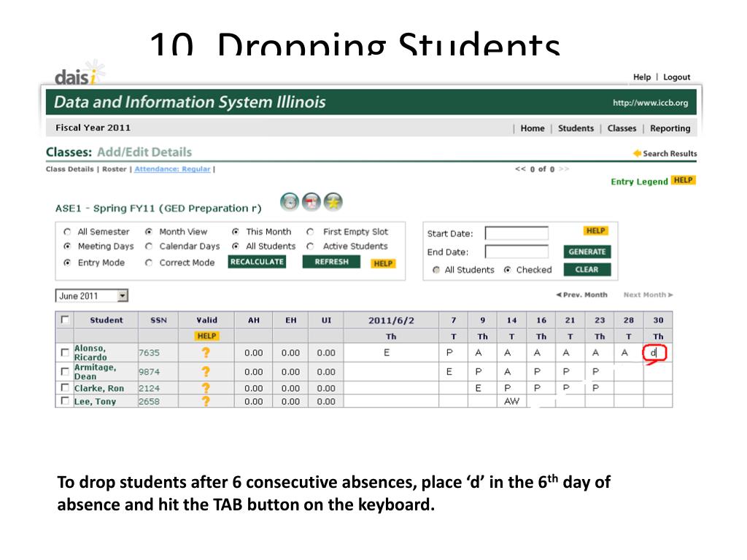Switch to the Roster tab
The width and height of the screenshot is (747, 560).
pyautogui.click(x=115, y=169)
